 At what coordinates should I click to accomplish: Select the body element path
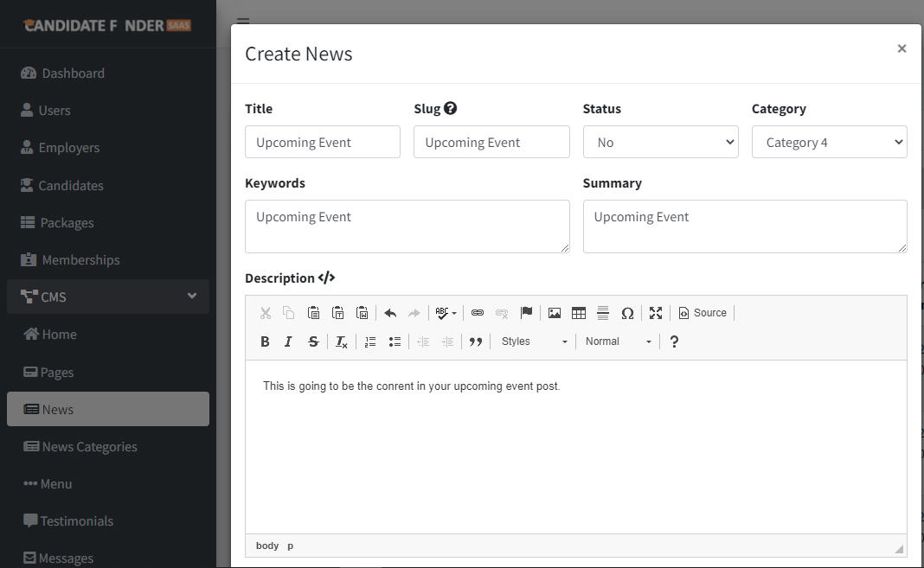[x=267, y=546]
